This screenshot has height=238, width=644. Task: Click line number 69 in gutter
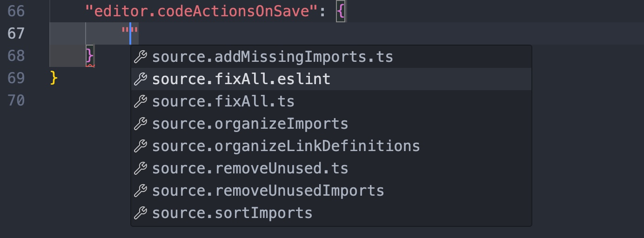(x=16, y=78)
